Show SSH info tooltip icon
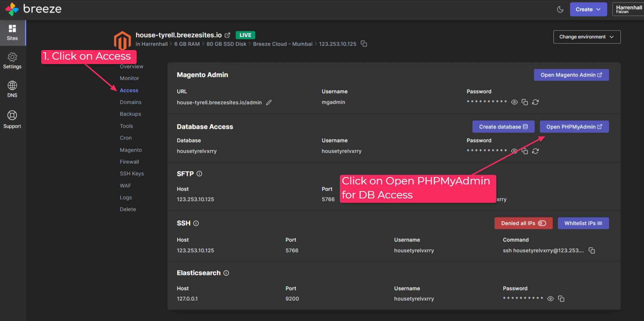The width and height of the screenshot is (644, 321). [x=196, y=223]
